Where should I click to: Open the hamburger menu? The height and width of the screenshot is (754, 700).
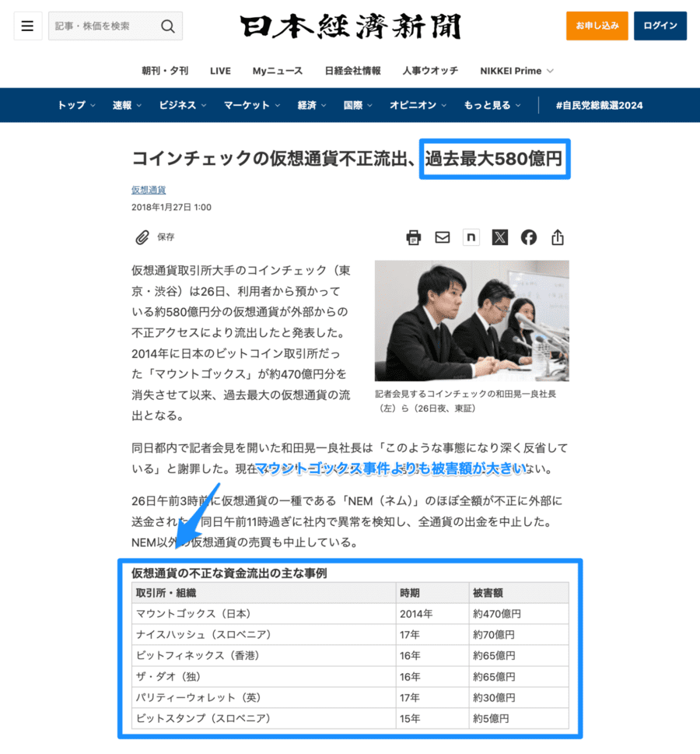[x=28, y=26]
